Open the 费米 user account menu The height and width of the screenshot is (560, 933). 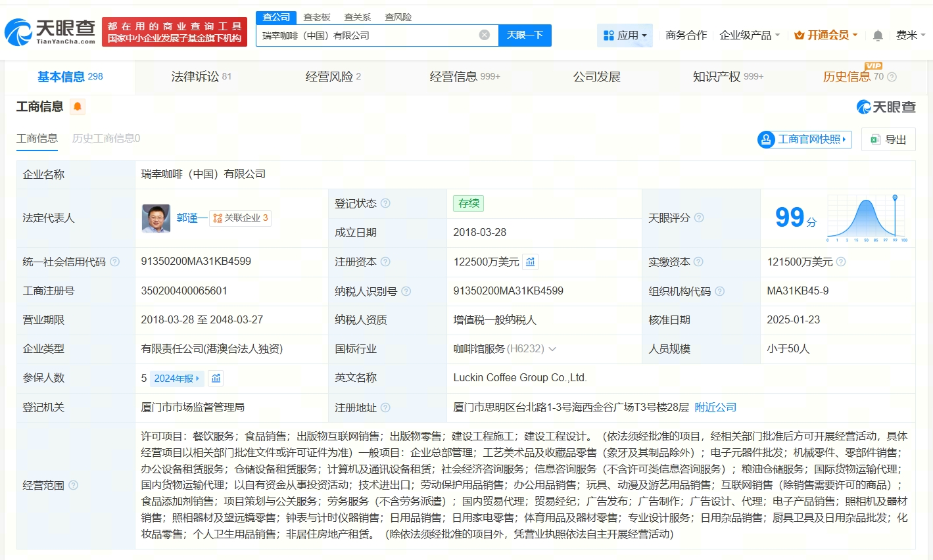pos(911,35)
